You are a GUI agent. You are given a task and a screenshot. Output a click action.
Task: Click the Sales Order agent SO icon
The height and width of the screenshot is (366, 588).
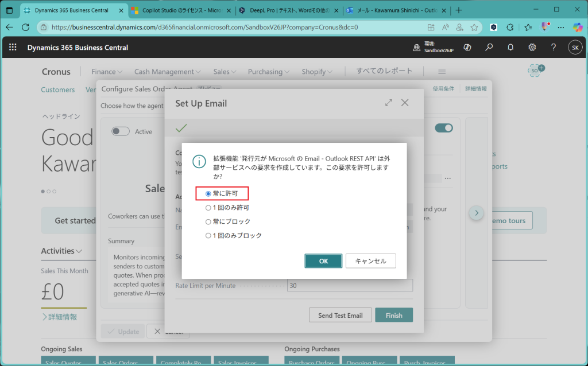coord(536,70)
